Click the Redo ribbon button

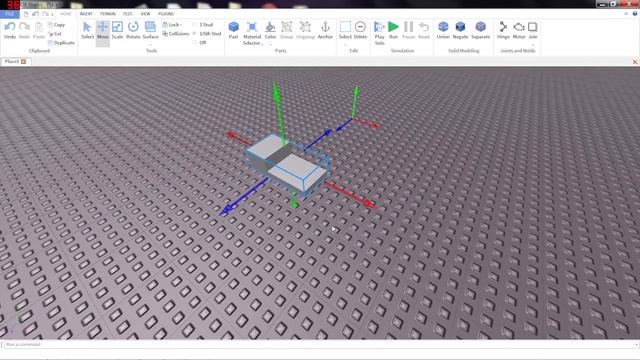click(x=24, y=31)
